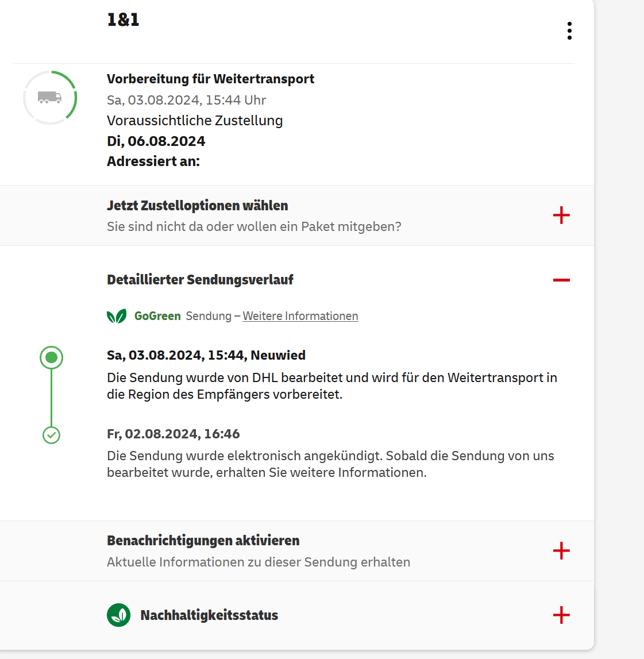
Task: Click the text about DHL bearbeitet Weitertransport
Action: coord(332,386)
